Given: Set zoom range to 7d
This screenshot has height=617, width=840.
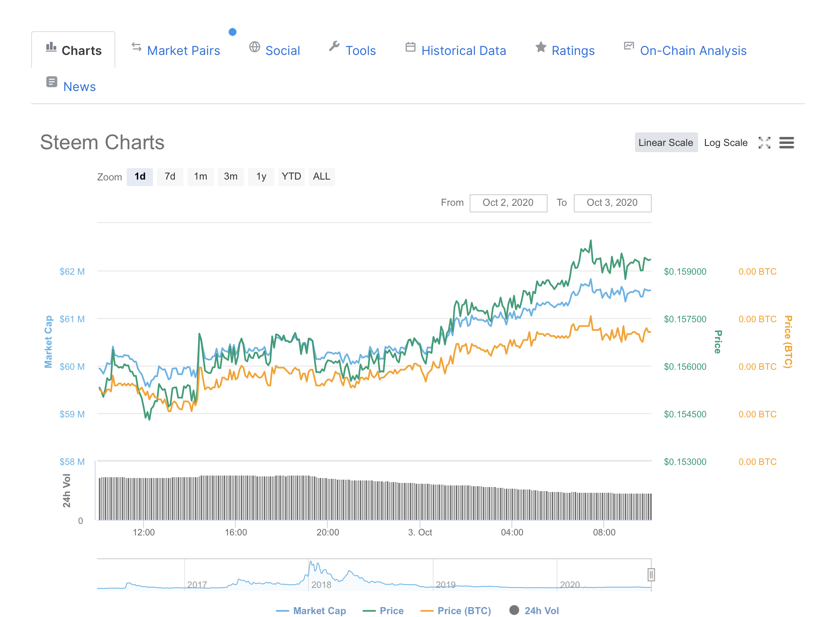Looking at the screenshot, I should pos(170,177).
